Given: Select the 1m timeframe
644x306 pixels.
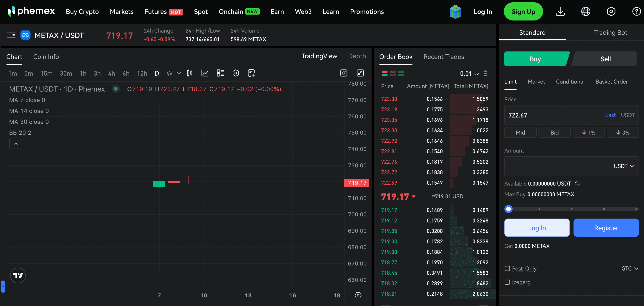Looking at the screenshot, I should click(13, 73).
